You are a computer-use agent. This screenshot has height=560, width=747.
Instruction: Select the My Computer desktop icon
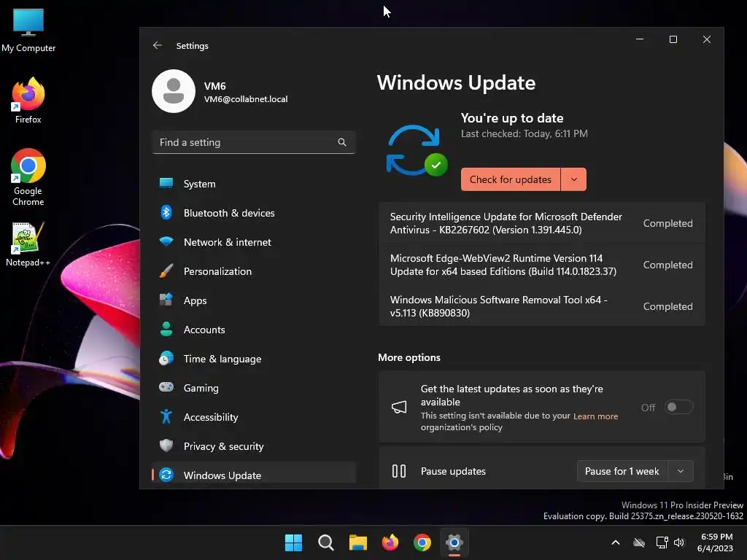[28, 31]
